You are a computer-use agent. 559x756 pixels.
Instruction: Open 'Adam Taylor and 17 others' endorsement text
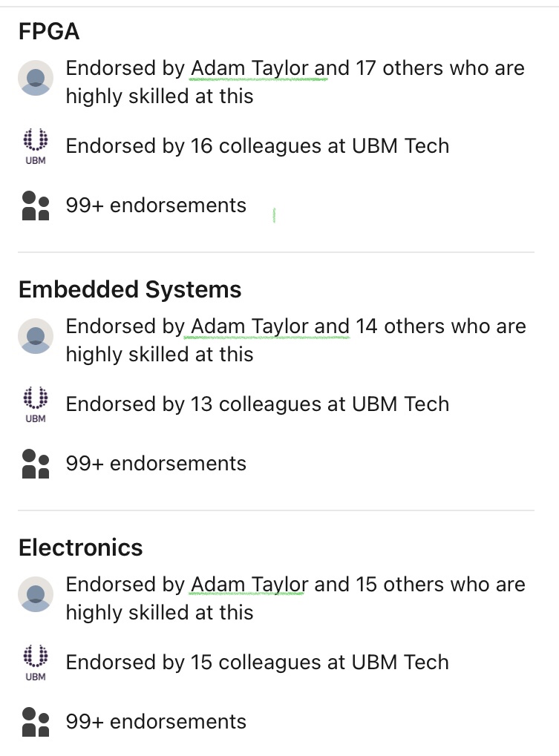pos(295,82)
